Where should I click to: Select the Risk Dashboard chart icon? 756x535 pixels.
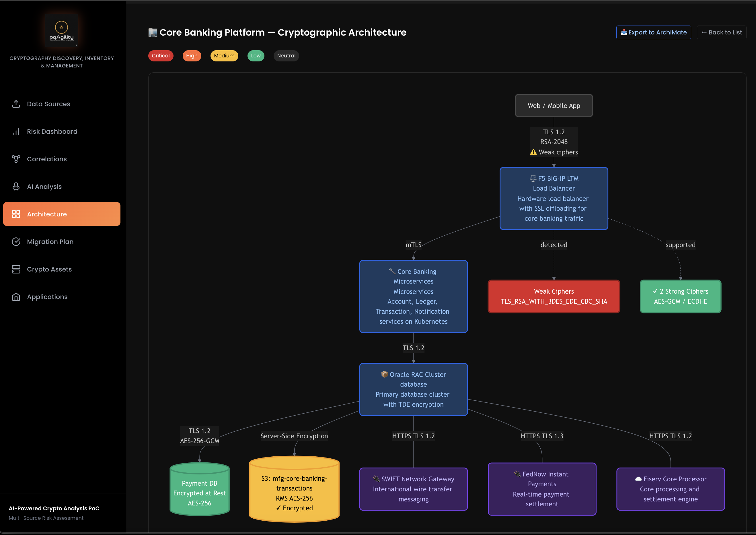coord(16,131)
